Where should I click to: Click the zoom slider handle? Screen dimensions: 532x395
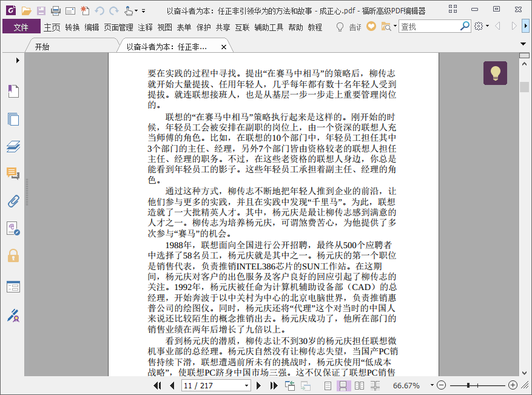point(468,385)
